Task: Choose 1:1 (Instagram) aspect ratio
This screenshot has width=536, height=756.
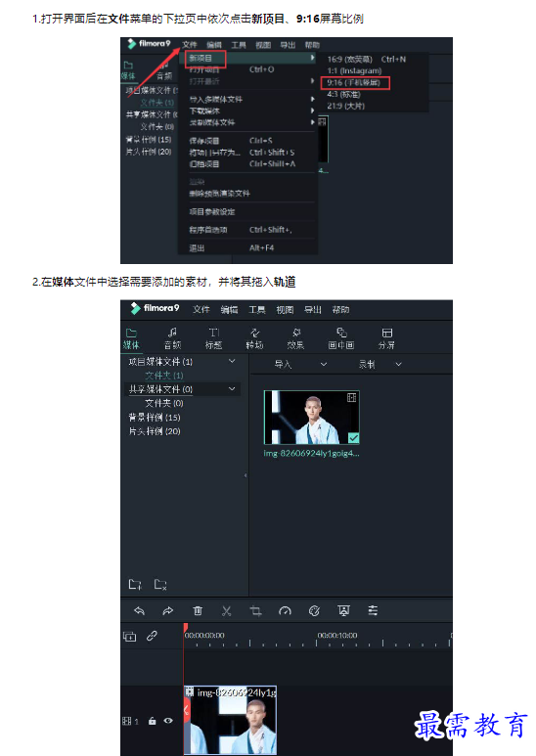Action: (x=354, y=70)
